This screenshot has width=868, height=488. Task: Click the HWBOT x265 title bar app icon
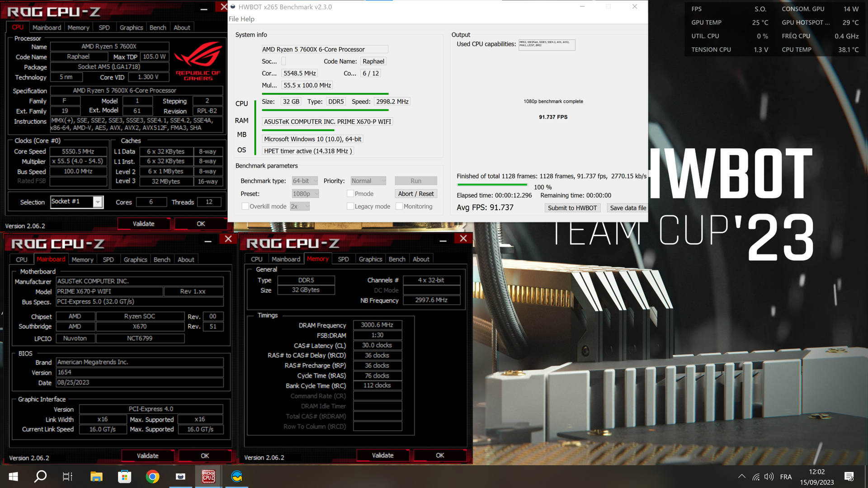point(233,7)
